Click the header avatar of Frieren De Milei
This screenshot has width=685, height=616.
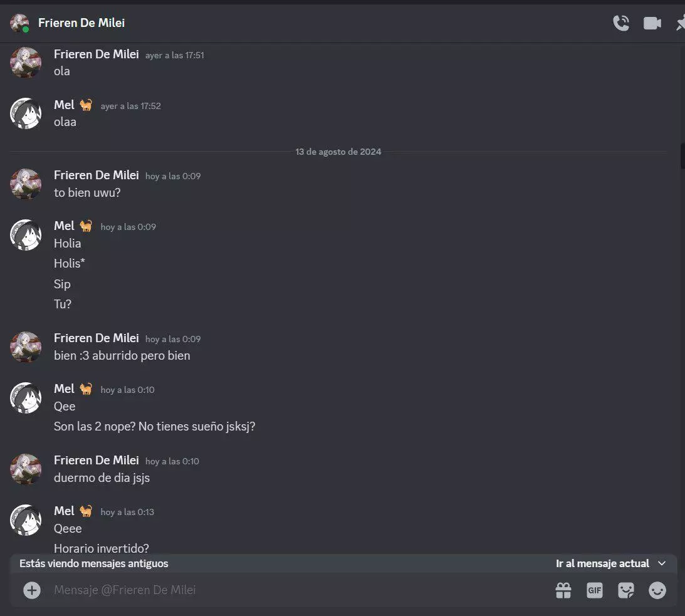point(19,23)
